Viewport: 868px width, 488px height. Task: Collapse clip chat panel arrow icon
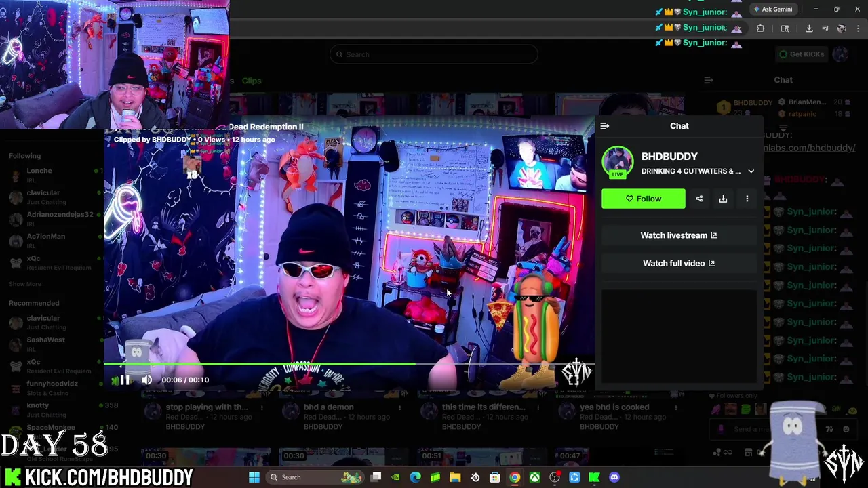(605, 126)
